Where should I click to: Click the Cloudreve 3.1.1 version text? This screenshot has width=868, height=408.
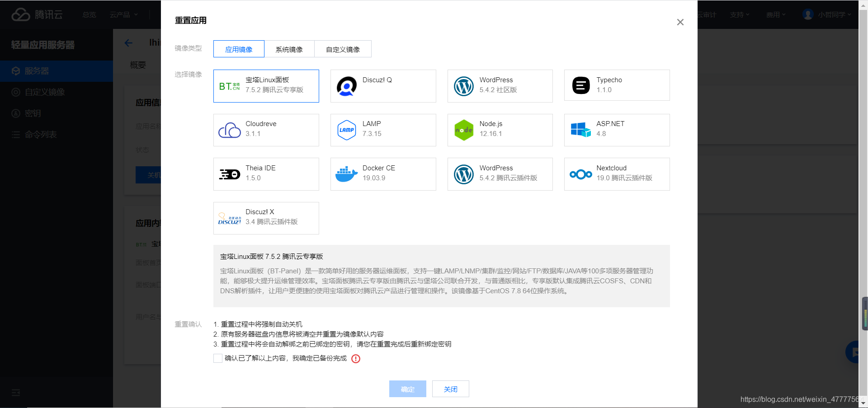(253, 134)
